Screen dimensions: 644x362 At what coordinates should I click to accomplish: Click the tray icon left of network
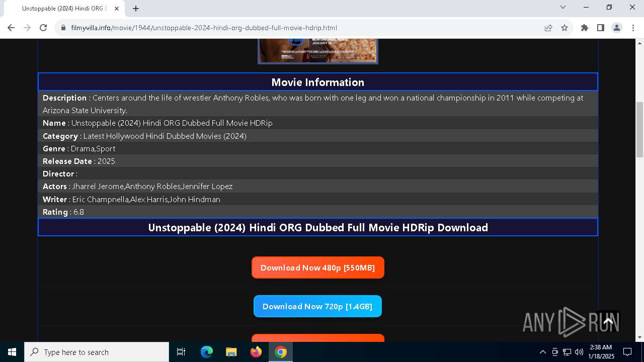[555, 352]
